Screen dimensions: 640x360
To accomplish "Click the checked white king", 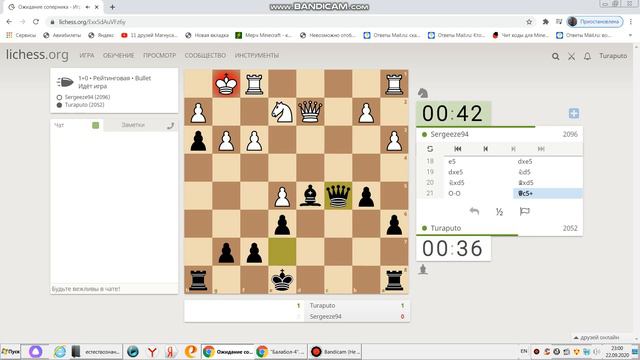I will click(x=226, y=84).
